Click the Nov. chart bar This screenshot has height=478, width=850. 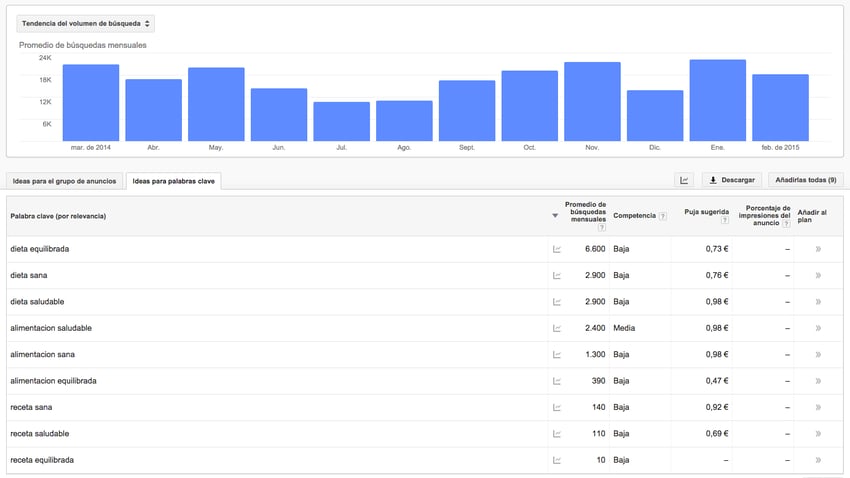(593, 101)
